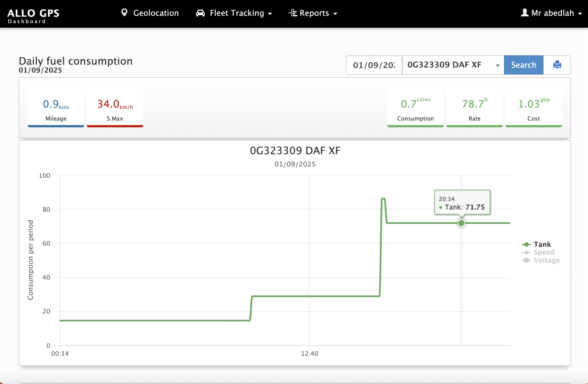Open the Reports menu
The width and height of the screenshot is (588, 384).
pyautogui.click(x=314, y=13)
